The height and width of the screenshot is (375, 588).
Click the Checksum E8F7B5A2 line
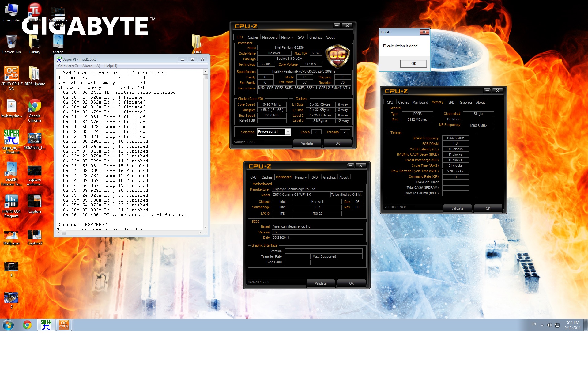(82, 225)
